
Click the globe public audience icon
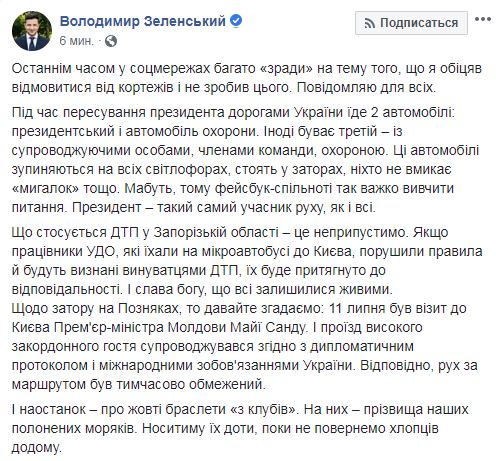[111, 41]
